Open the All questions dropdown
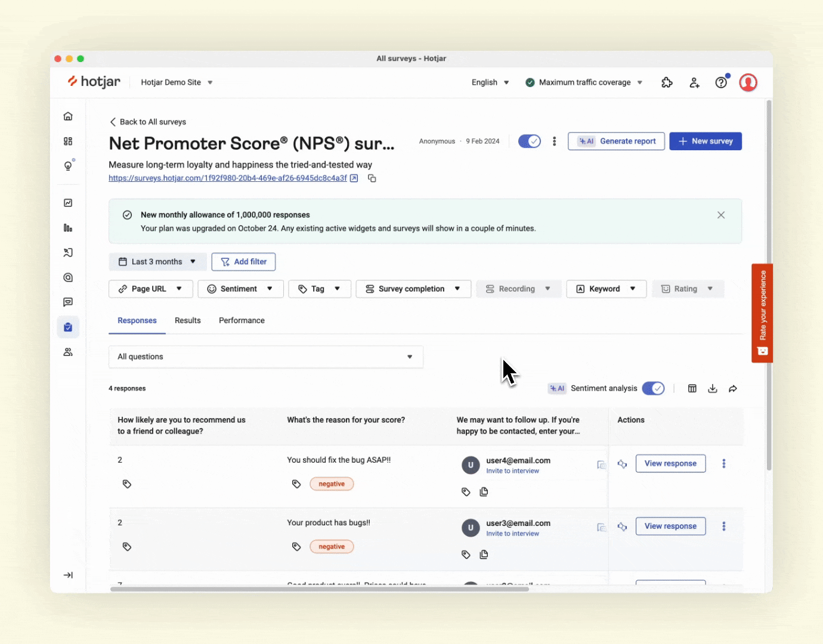 (x=266, y=357)
